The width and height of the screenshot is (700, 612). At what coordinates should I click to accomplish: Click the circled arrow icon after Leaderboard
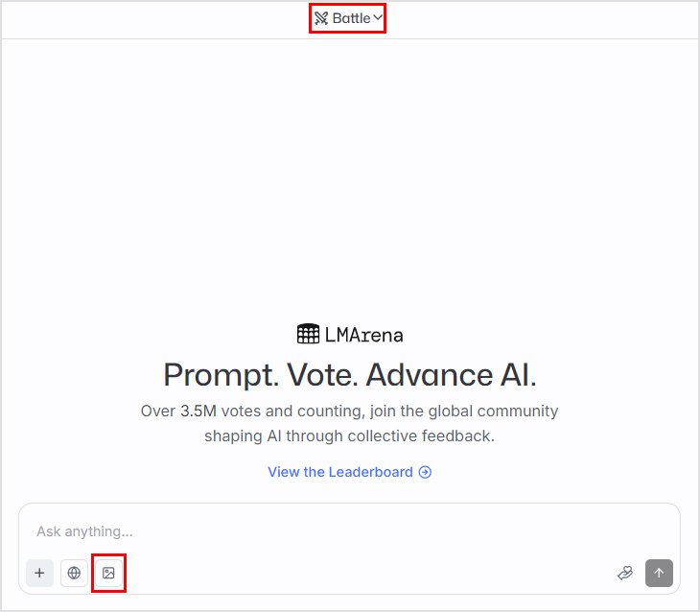425,472
